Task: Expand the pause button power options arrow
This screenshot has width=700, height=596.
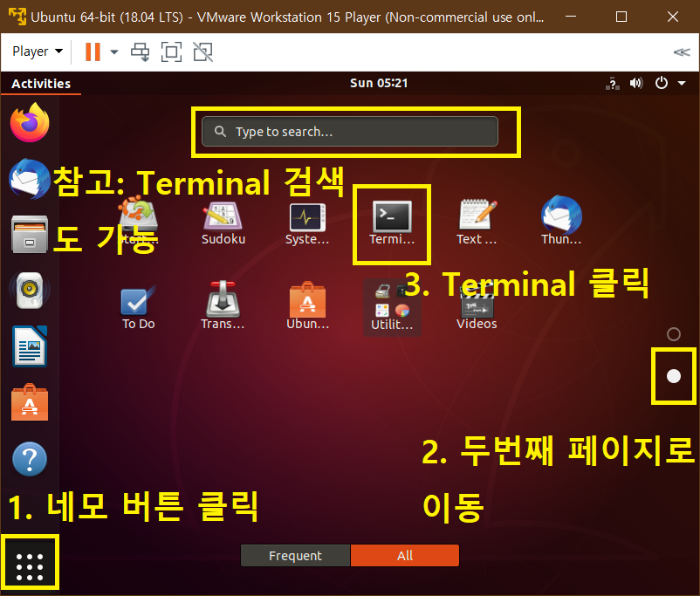Action: [114, 51]
